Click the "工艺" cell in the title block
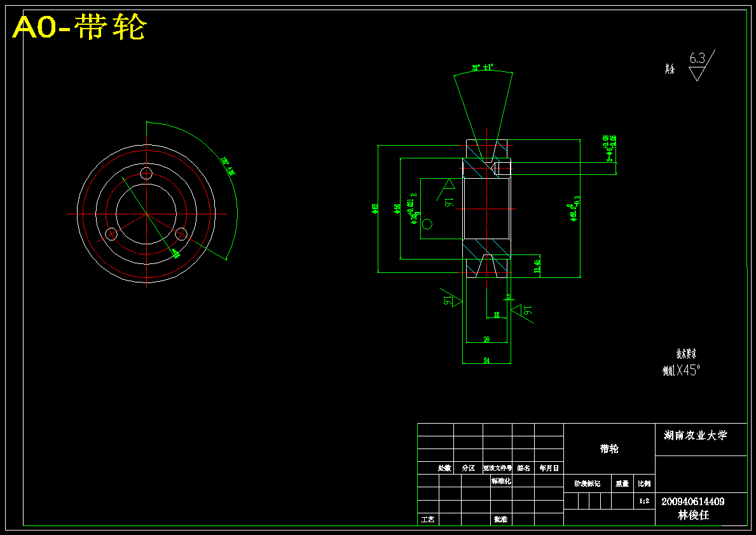 [x=428, y=520]
